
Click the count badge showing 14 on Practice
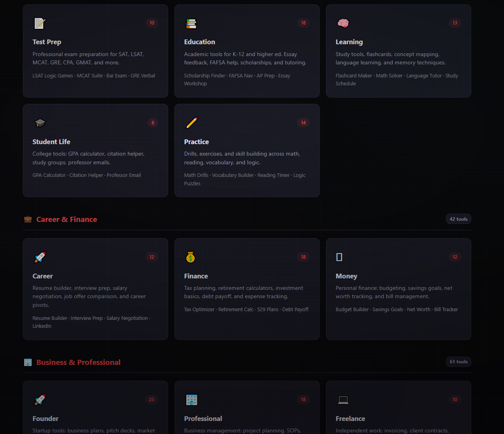(x=304, y=122)
